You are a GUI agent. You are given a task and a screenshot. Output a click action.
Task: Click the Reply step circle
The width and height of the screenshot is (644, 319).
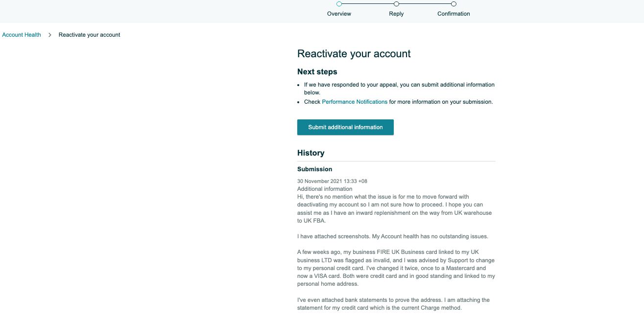coord(396,4)
